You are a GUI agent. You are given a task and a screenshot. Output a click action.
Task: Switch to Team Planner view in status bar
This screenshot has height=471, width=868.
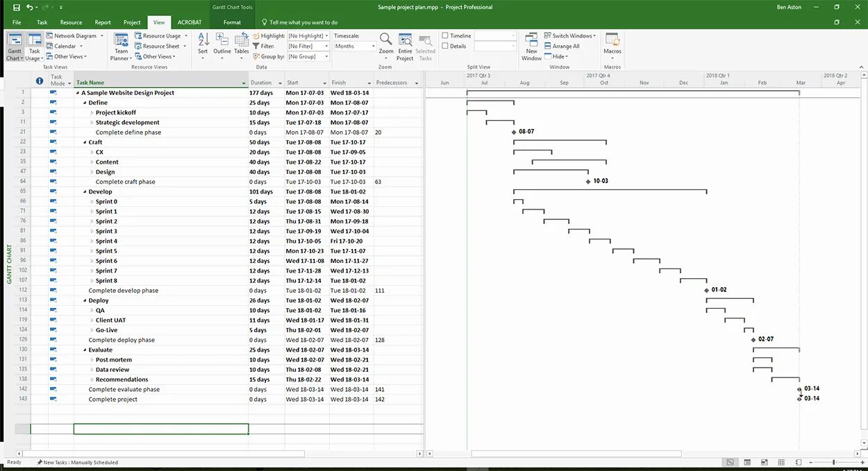pos(765,462)
